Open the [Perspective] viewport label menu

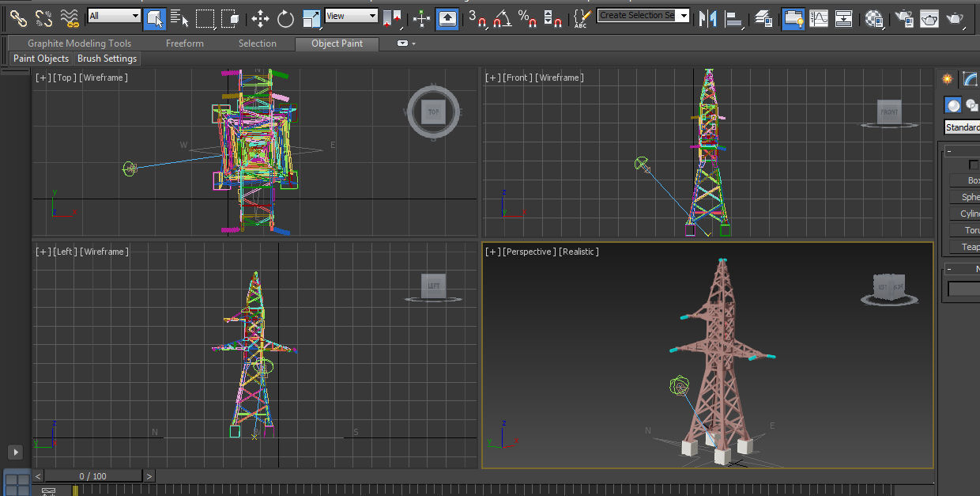529,252
